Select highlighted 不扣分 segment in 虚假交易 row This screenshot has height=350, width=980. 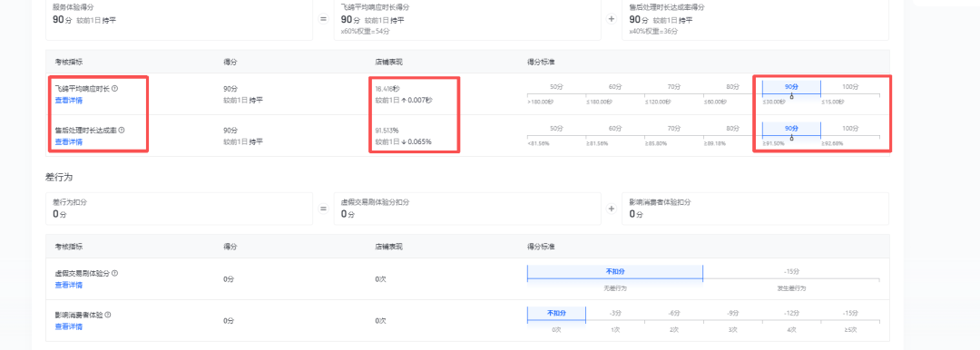(615, 272)
